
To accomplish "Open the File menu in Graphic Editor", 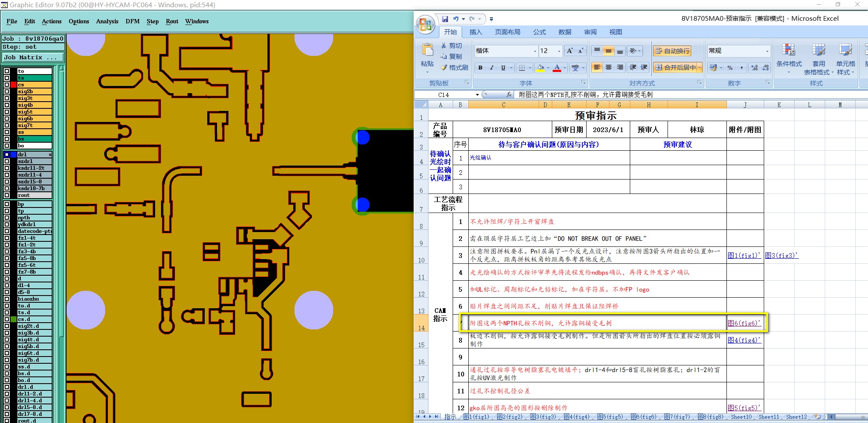I will click(x=12, y=21).
